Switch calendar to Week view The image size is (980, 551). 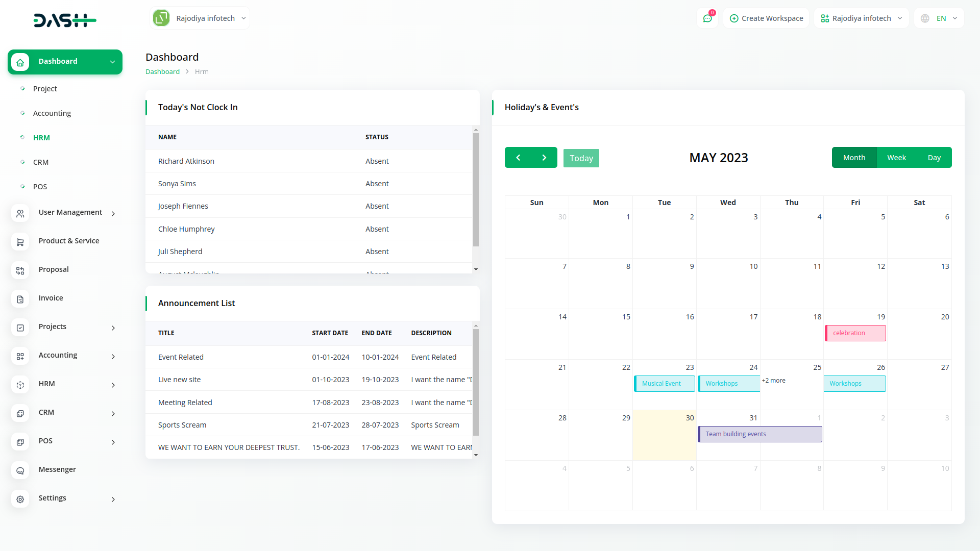point(896,157)
